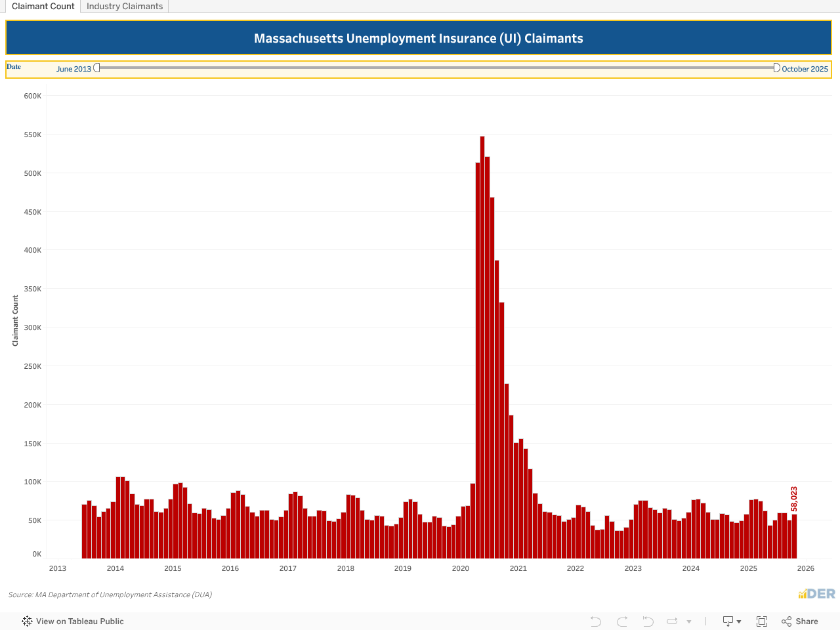Click the Tableau logo icon at bottom left
840x630 pixels.
[x=27, y=621]
